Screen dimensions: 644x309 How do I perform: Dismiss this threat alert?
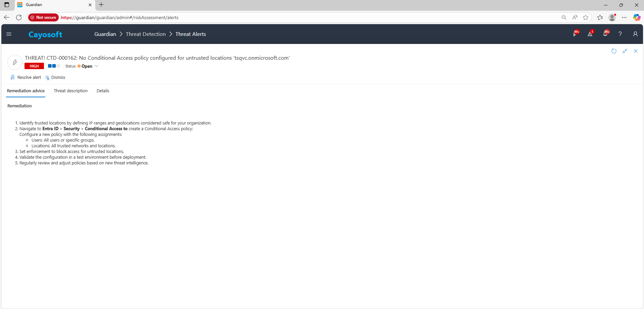click(55, 78)
